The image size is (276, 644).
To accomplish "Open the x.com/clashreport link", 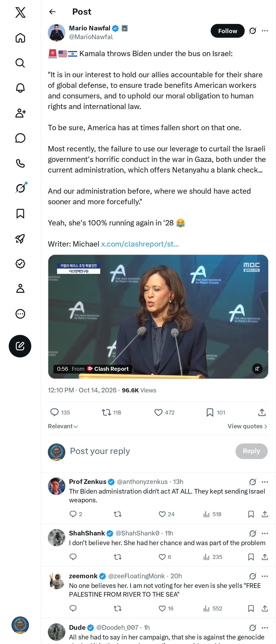I will click(x=140, y=244).
